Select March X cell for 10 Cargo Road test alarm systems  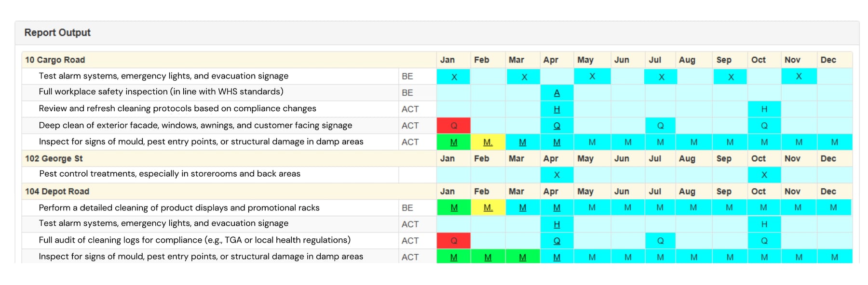[524, 77]
